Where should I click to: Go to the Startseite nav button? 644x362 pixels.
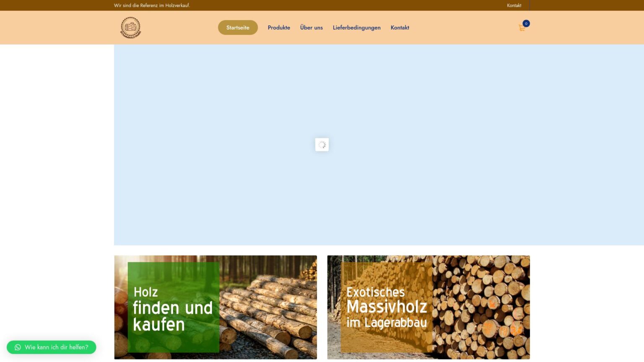238,28
